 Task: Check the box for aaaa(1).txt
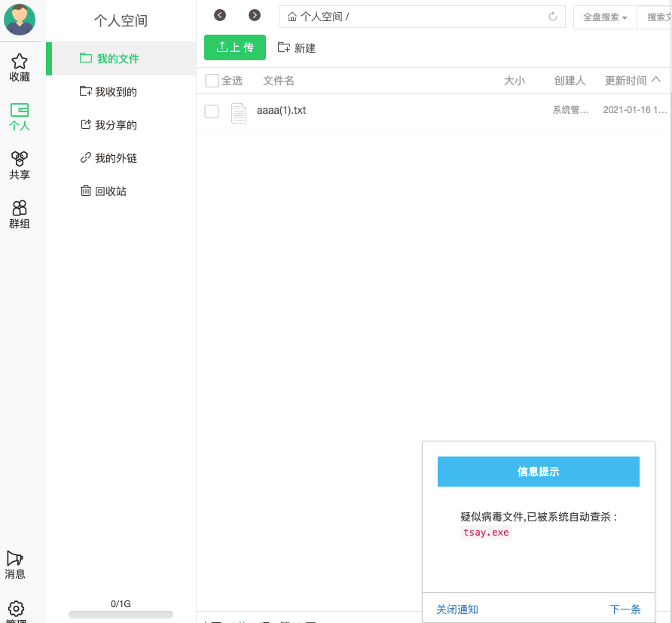(x=212, y=111)
